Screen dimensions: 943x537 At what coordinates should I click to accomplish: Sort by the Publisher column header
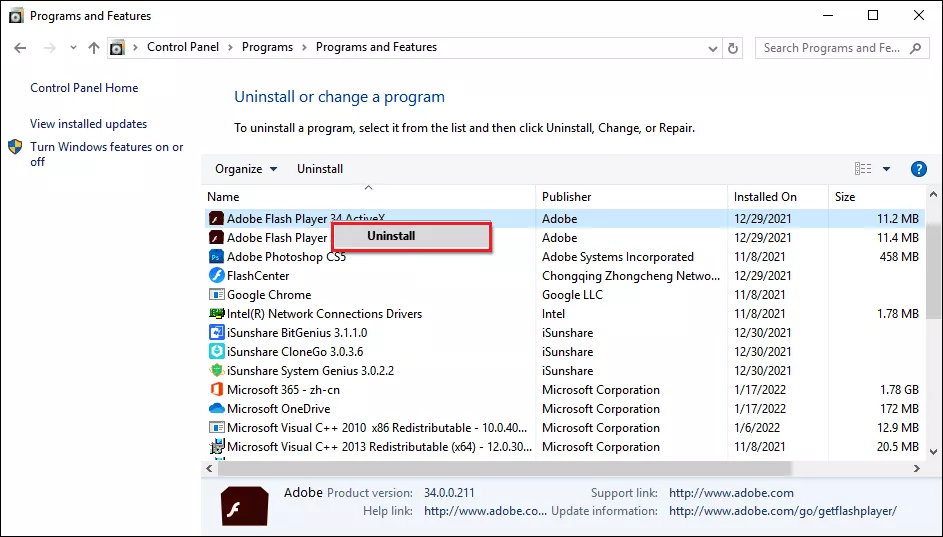pos(567,197)
